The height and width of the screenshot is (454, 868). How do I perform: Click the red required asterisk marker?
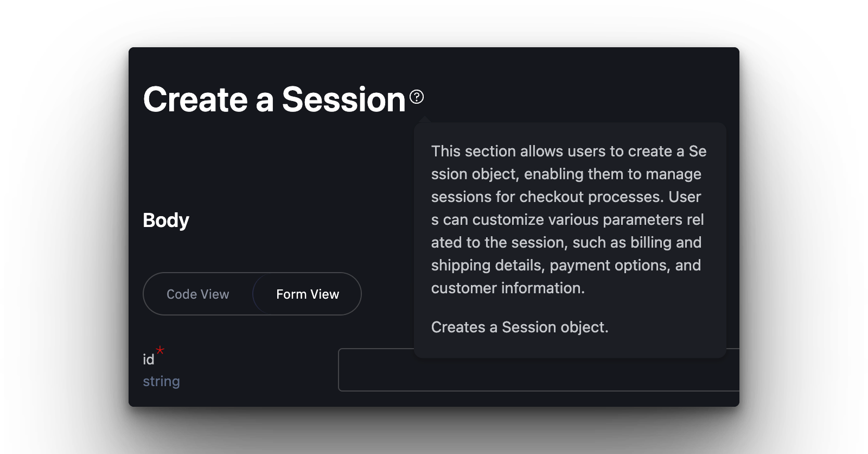click(x=160, y=350)
